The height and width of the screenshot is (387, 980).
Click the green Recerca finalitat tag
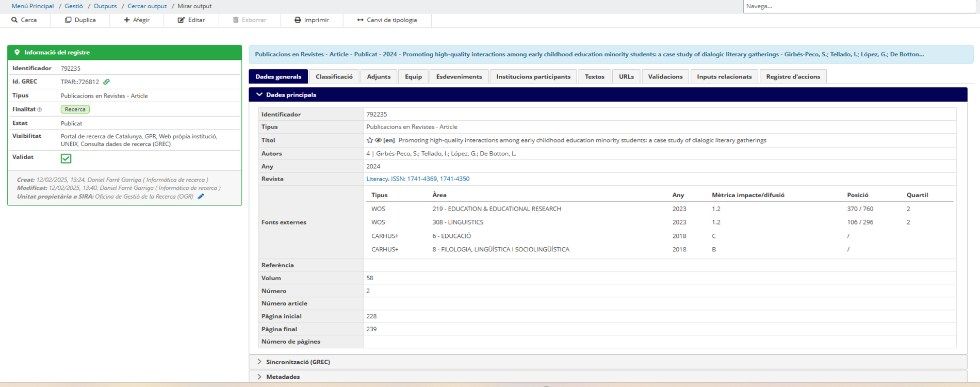click(x=75, y=109)
